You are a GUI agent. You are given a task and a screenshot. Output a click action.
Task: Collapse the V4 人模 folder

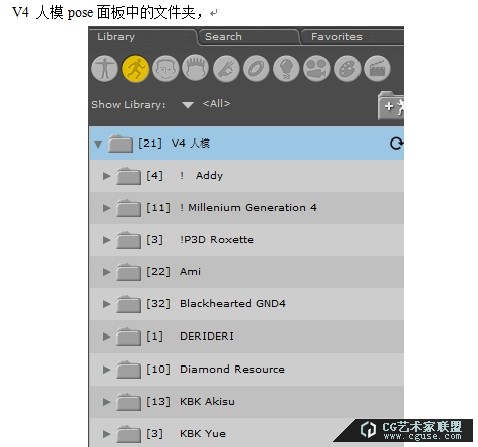(x=98, y=144)
